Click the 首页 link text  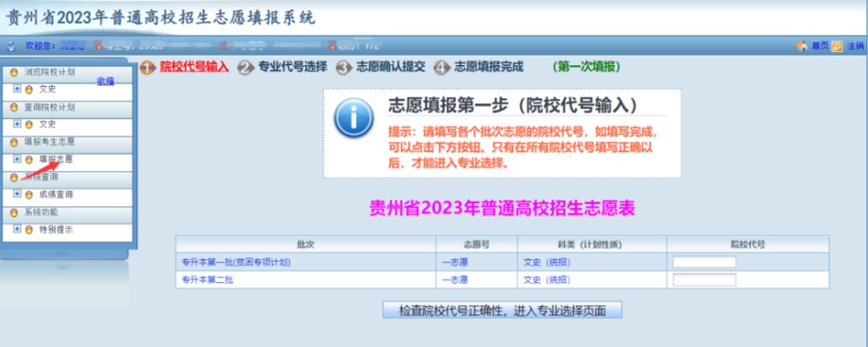pos(820,47)
